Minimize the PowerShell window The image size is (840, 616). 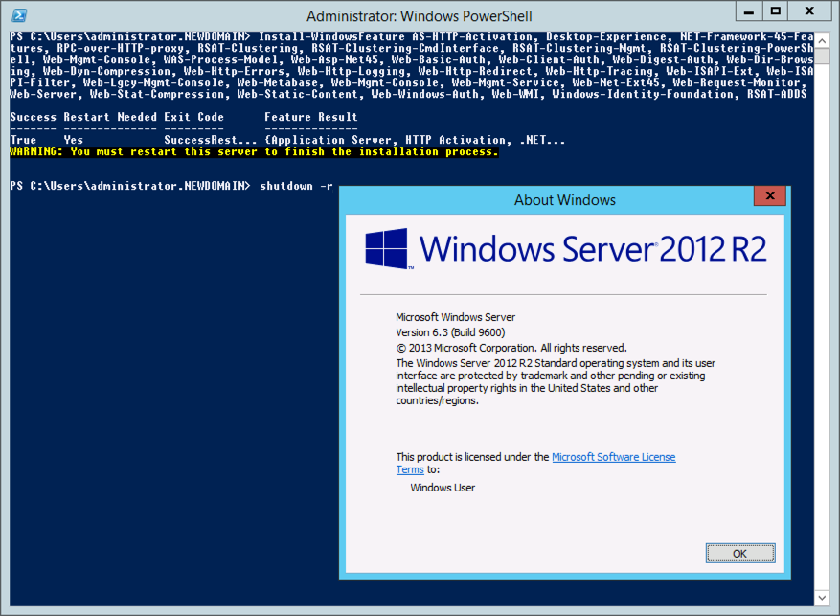point(749,11)
